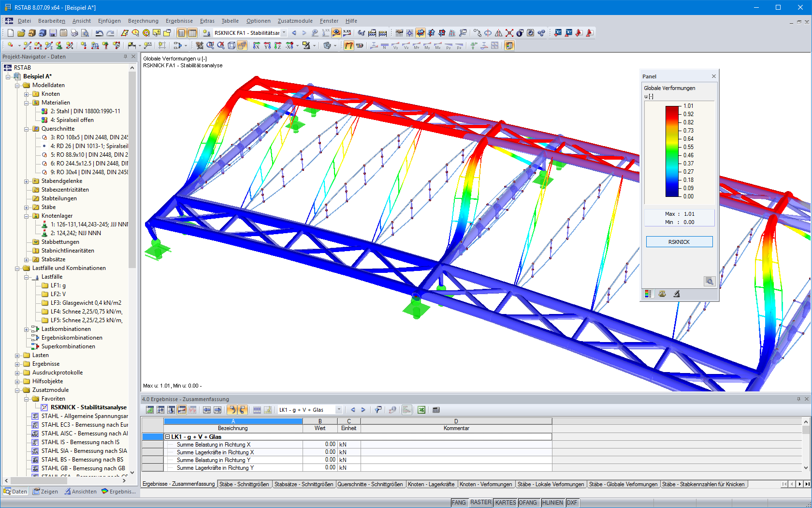Click the Print icon in toolbar

point(74,33)
